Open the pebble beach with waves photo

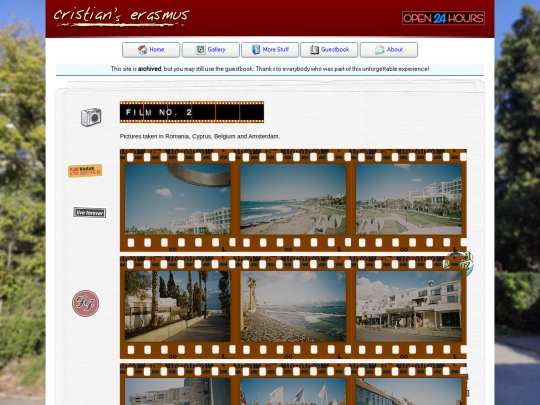tap(293, 306)
